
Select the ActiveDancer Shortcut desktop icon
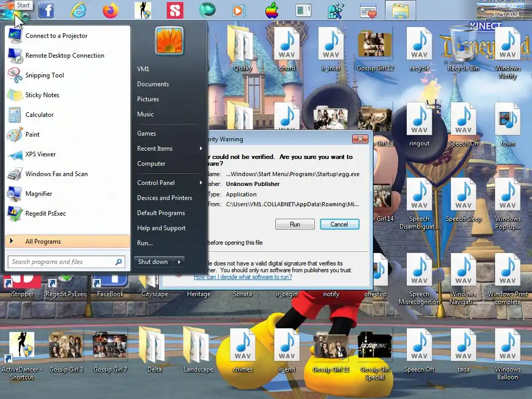coord(22,355)
